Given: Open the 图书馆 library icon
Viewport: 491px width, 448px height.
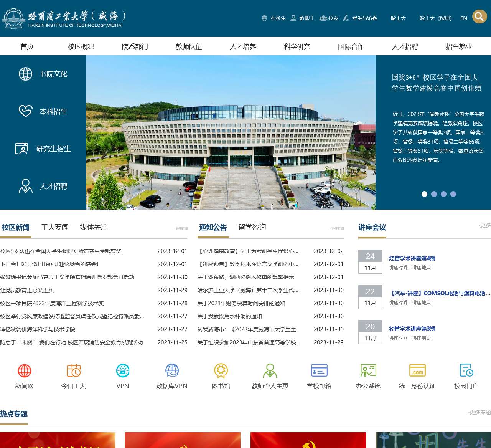Looking at the screenshot, I should click(221, 371).
